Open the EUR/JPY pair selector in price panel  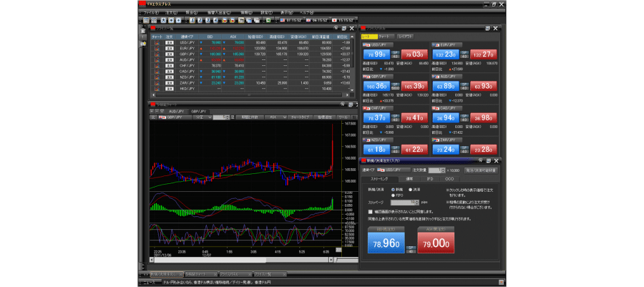click(x=448, y=44)
